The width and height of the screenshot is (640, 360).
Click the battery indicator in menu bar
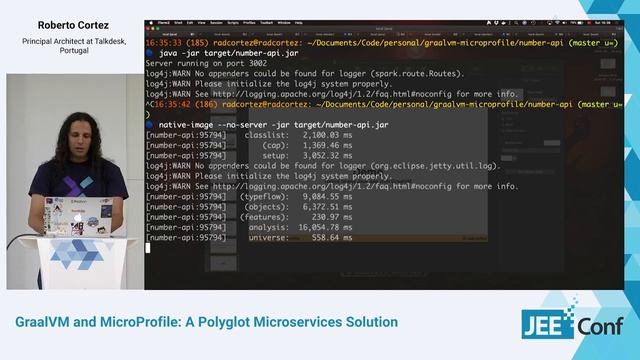coord(580,23)
